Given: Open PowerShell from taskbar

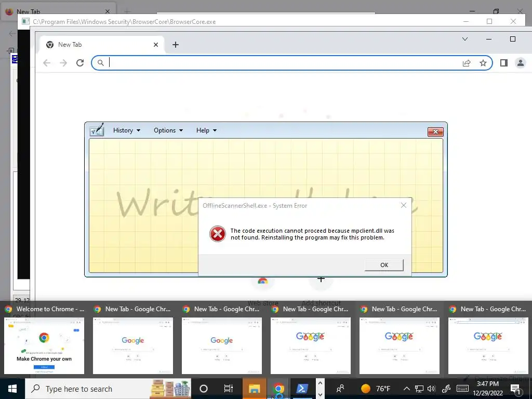Looking at the screenshot, I should [302, 389].
